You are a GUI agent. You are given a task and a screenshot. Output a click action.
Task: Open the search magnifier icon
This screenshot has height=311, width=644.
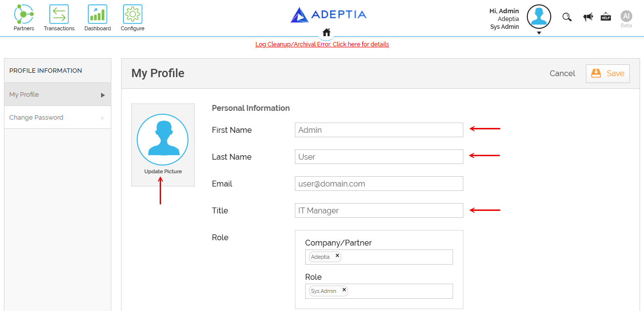pyautogui.click(x=567, y=17)
